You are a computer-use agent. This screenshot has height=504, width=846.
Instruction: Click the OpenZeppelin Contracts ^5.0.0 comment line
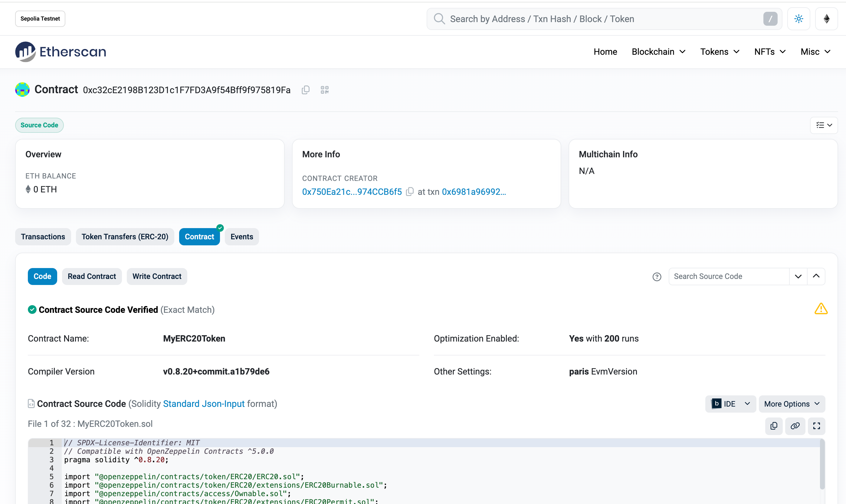(169, 451)
